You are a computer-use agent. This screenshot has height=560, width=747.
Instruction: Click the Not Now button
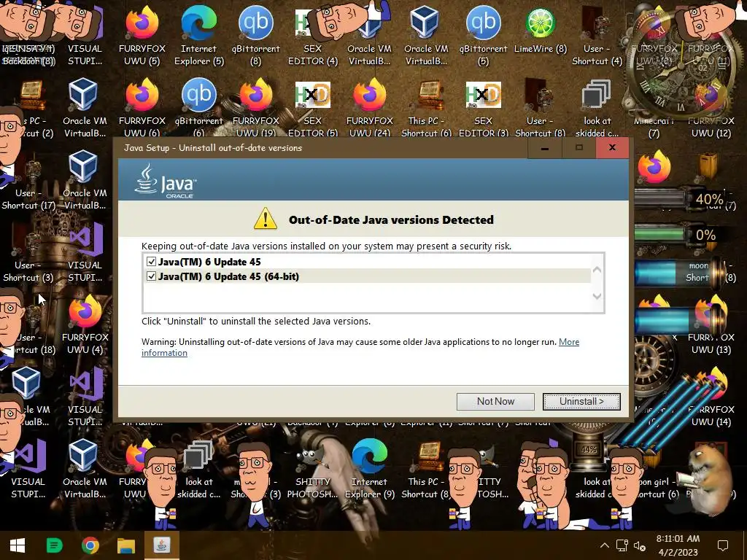pos(495,402)
